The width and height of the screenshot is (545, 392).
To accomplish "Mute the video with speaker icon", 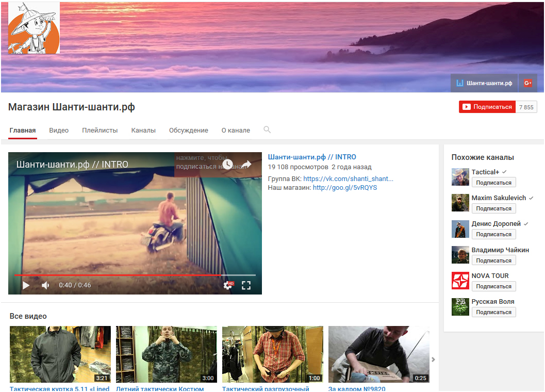I will 45,286.
